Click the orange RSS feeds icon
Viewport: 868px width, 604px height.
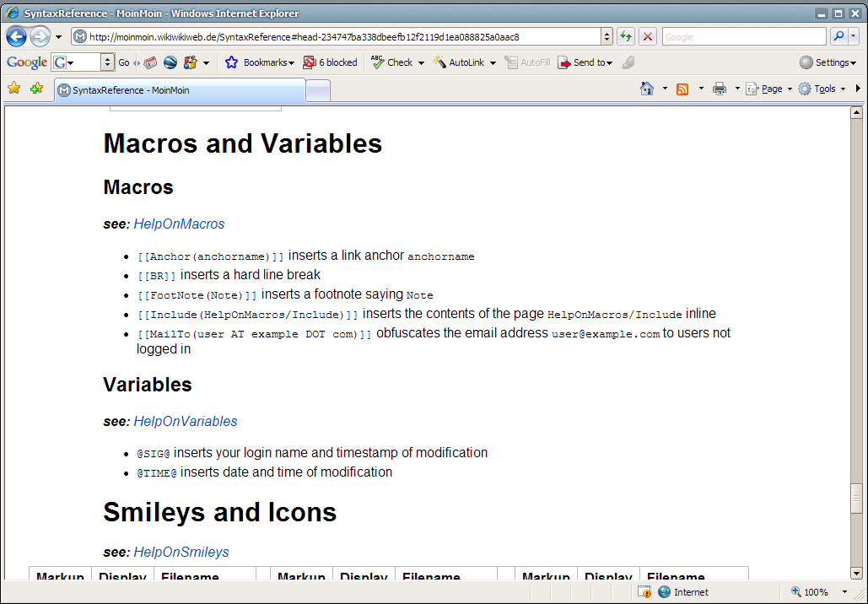click(x=682, y=89)
